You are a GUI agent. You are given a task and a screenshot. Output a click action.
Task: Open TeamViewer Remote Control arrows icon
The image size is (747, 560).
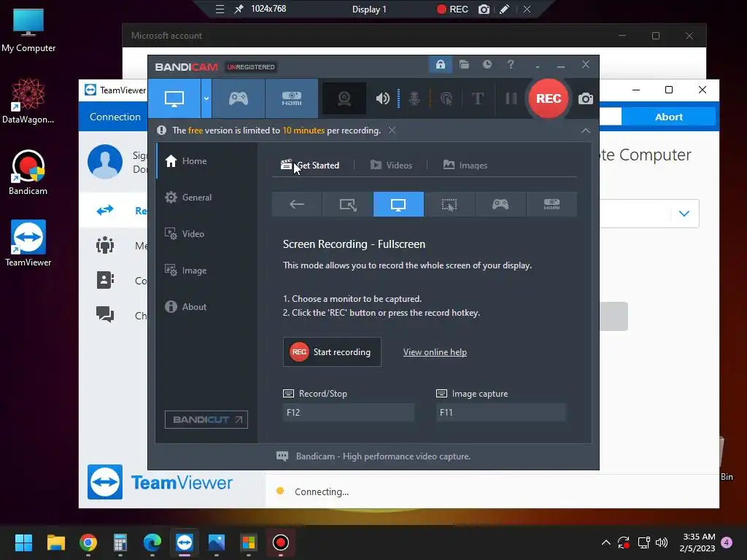[x=105, y=210]
